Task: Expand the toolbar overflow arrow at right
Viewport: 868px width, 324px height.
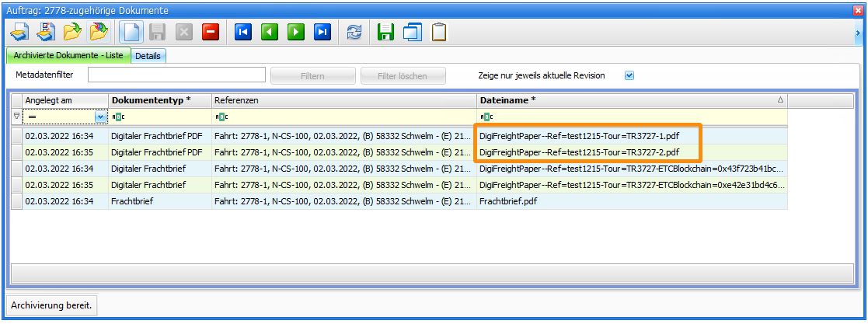Action: (857, 33)
